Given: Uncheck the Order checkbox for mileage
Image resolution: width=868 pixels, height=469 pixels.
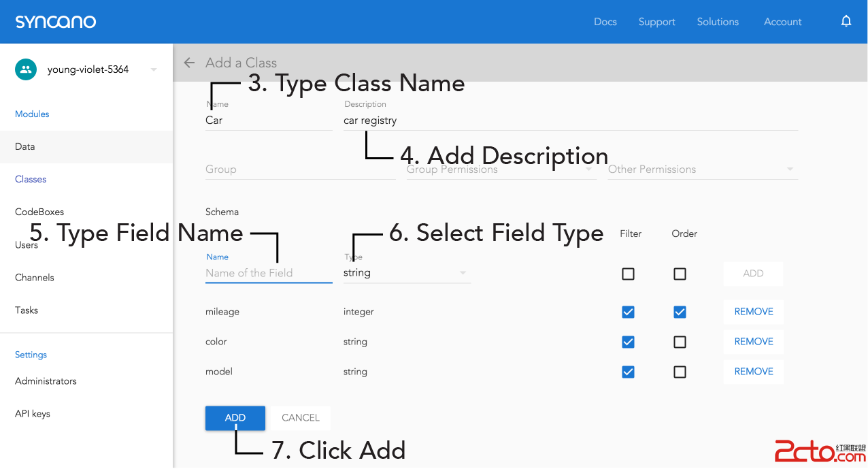Looking at the screenshot, I should coord(680,312).
